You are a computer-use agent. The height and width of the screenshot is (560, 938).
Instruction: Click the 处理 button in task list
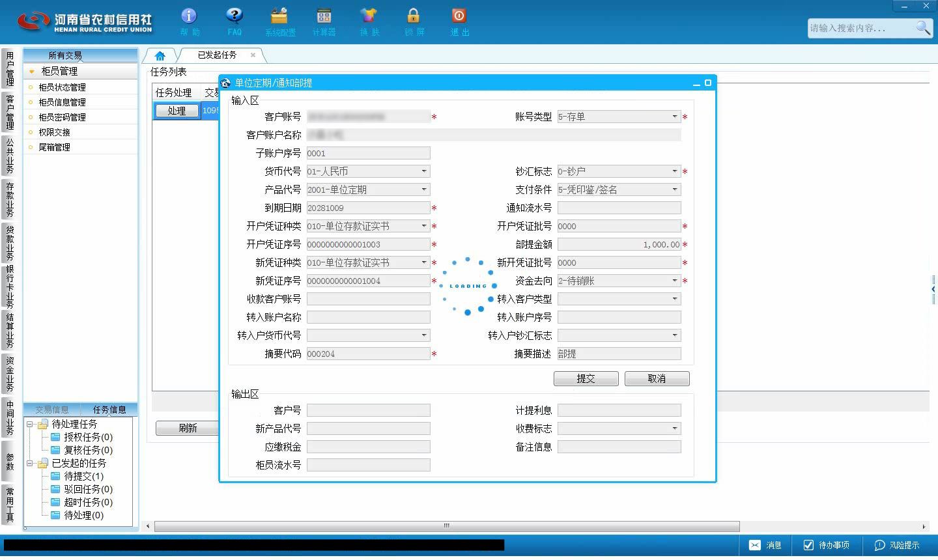pyautogui.click(x=177, y=111)
